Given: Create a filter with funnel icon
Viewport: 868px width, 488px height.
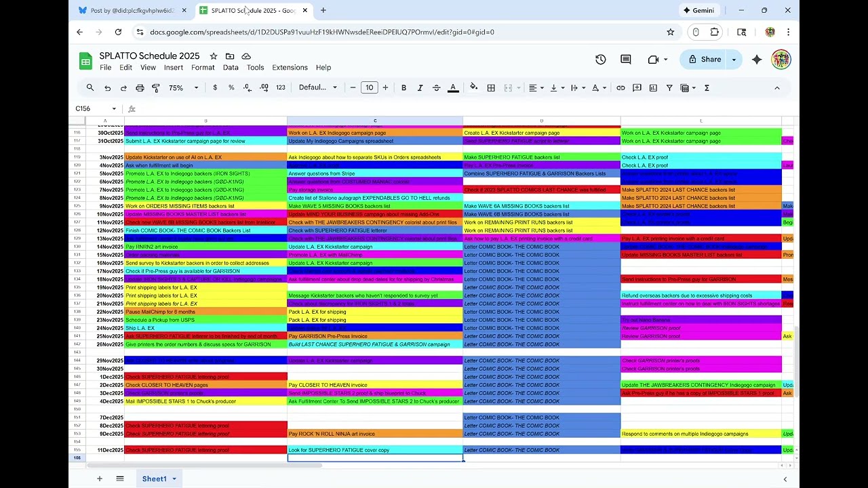Looking at the screenshot, I should (669, 87).
